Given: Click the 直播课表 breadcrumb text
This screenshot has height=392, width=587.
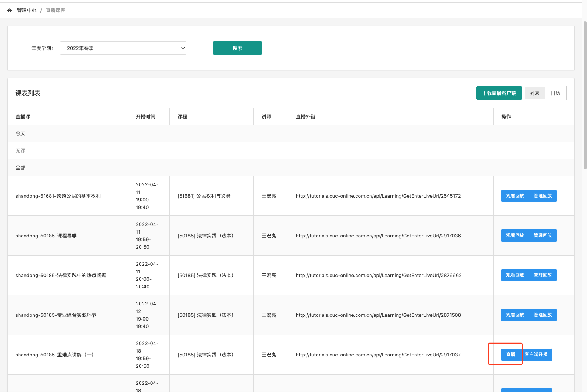Looking at the screenshot, I should coord(55,11).
